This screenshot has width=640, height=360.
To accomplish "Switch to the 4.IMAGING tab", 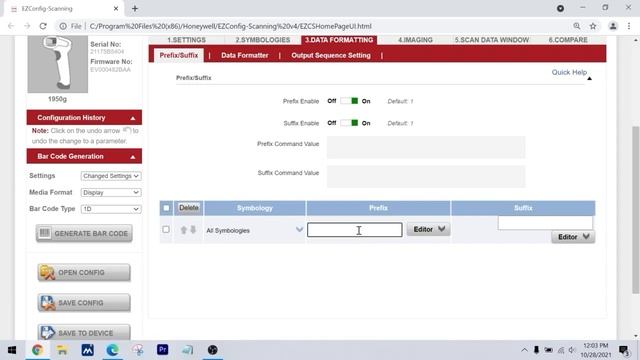I will click(415, 40).
